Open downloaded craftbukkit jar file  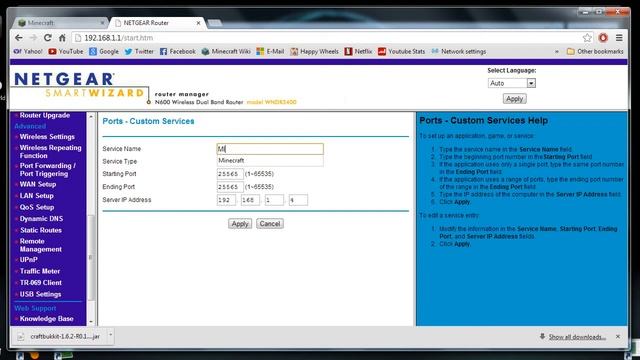(60, 336)
